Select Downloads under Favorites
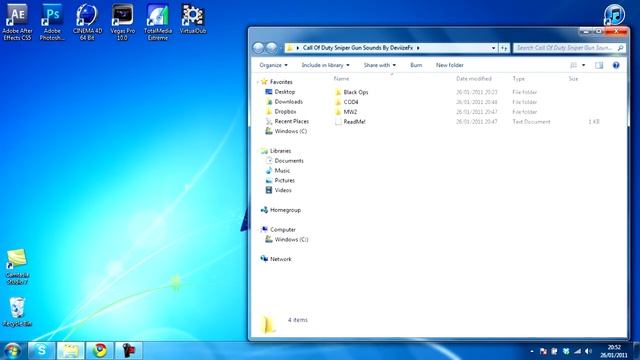Image resolution: width=640 pixels, height=360 pixels. click(x=284, y=102)
